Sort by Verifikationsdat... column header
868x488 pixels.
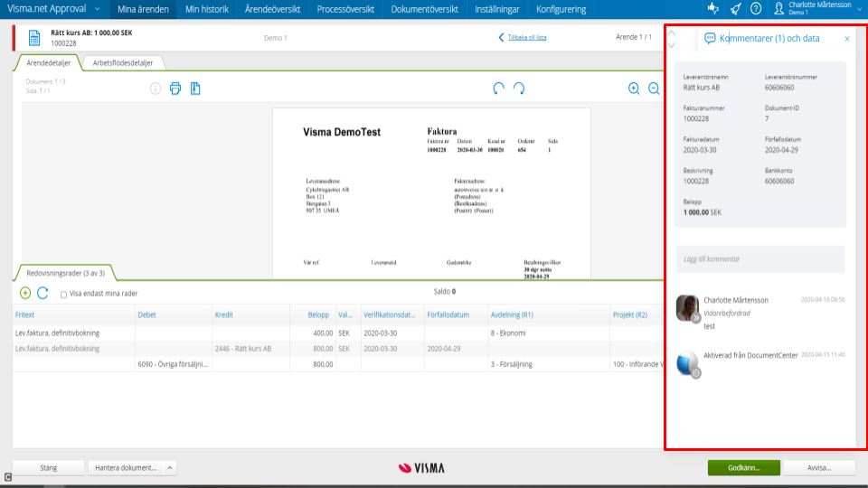coord(389,314)
